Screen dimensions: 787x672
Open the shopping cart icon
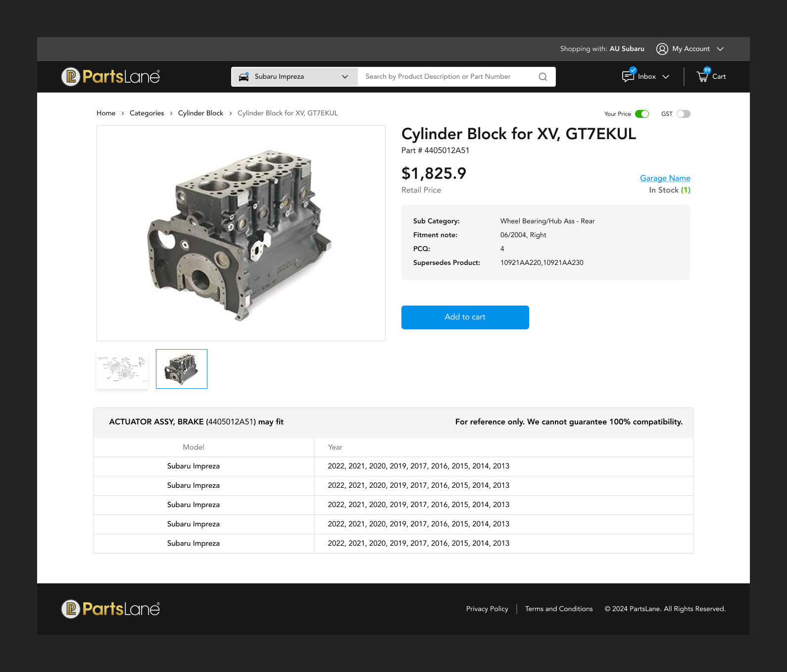[x=702, y=76]
